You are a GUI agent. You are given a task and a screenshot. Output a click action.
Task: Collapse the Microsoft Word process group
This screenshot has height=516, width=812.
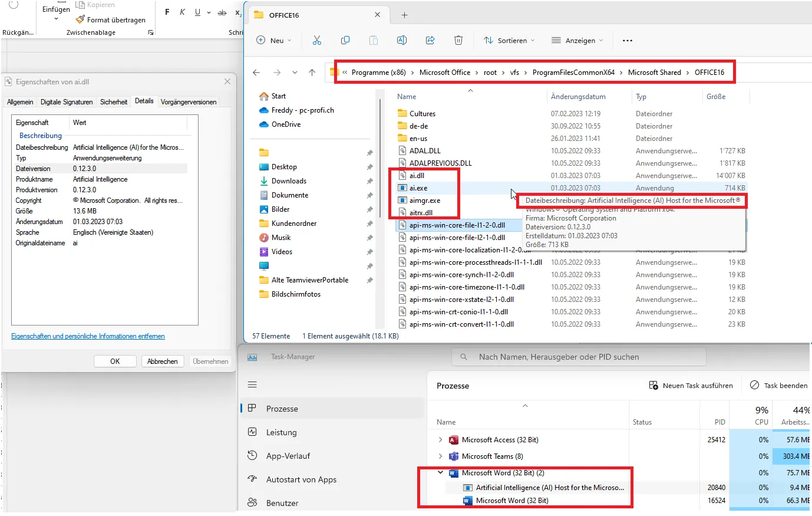(x=440, y=473)
